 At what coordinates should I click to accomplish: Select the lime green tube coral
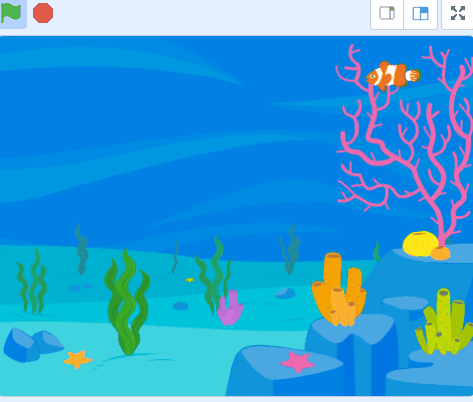pos(444,322)
